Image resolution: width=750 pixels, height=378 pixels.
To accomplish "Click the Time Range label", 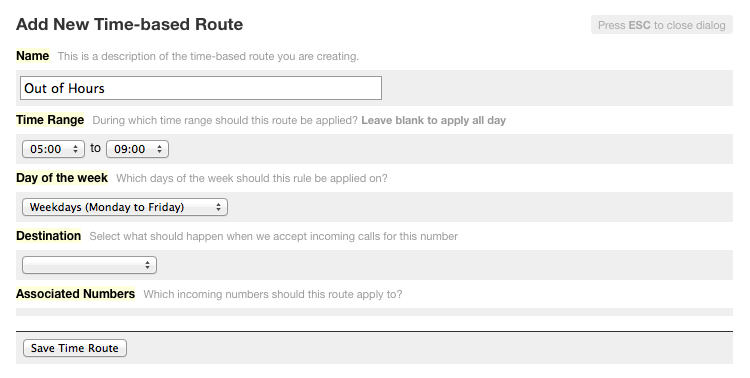I will [x=50, y=120].
